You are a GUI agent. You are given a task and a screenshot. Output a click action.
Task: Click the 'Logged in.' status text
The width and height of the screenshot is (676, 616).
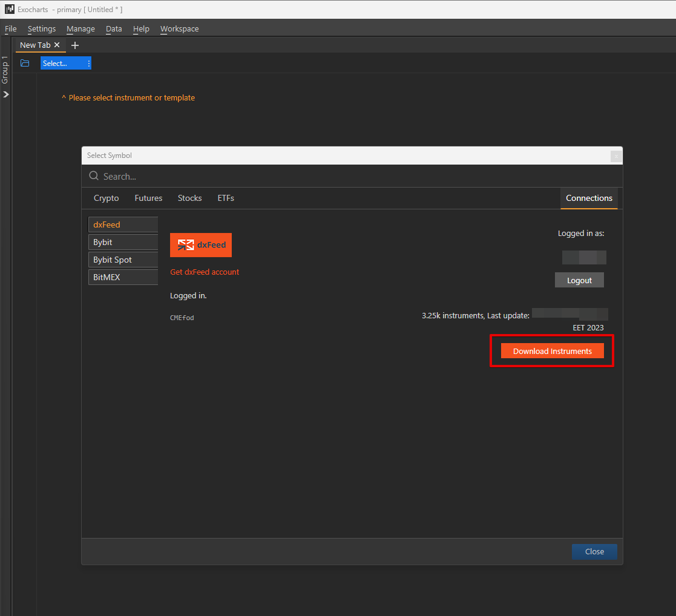pyautogui.click(x=188, y=296)
